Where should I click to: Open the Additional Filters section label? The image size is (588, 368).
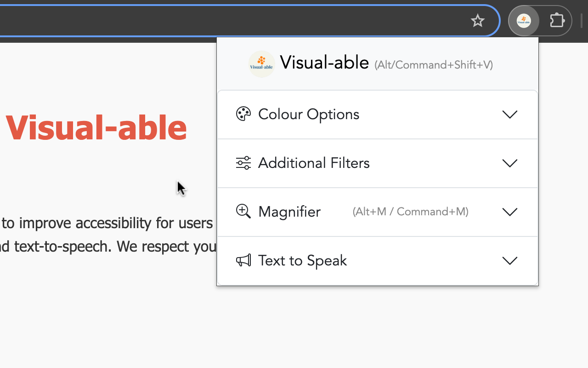314,163
